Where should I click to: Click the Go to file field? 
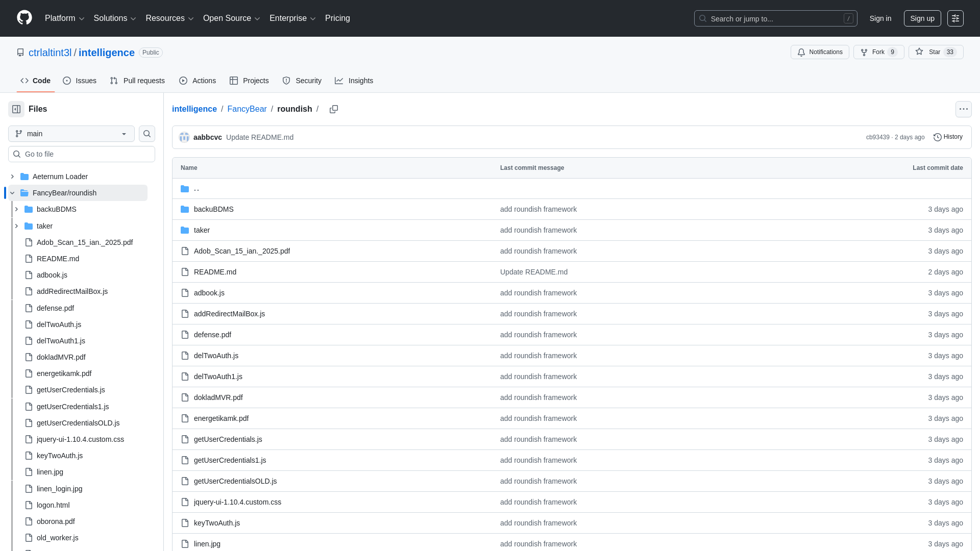coord(82,154)
